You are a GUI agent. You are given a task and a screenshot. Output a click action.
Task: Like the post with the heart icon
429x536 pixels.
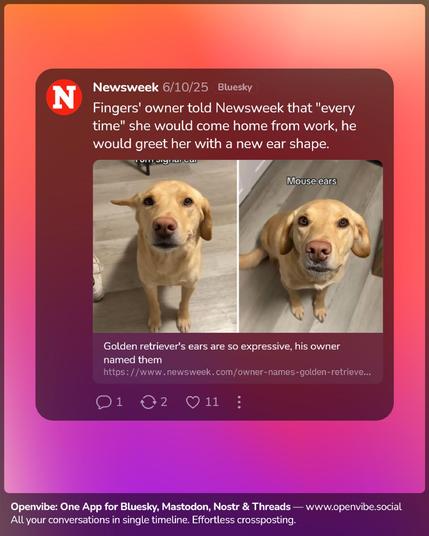click(193, 402)
